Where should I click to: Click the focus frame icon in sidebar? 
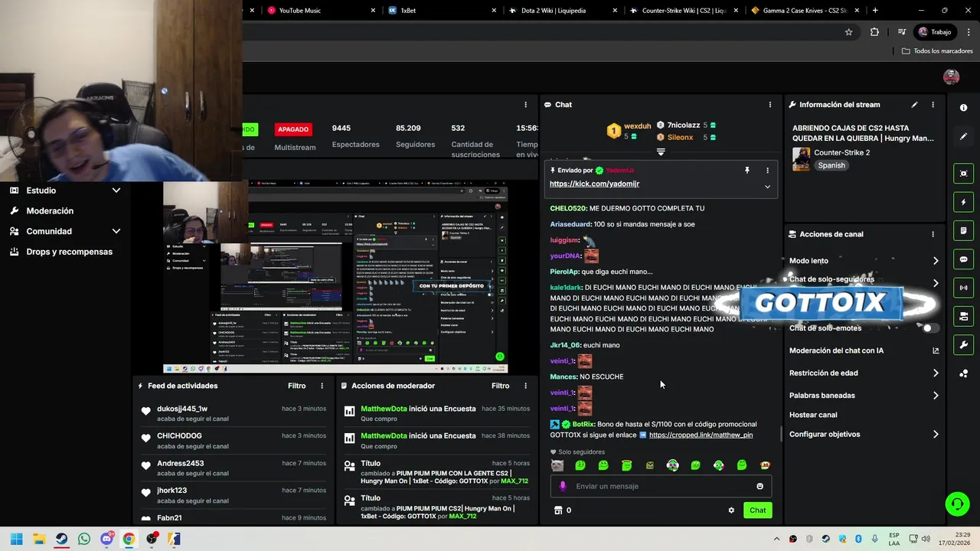963,174
